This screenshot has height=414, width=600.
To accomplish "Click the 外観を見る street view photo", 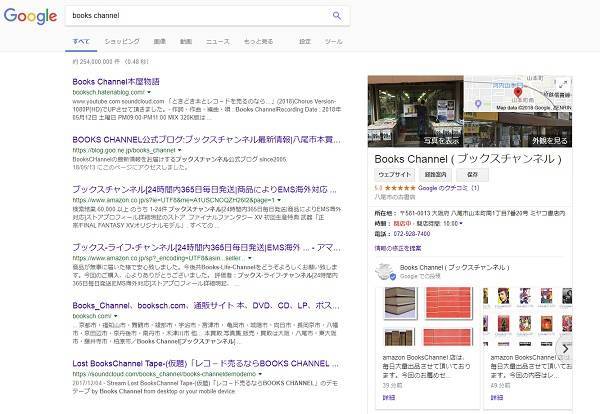I will 518,129.
